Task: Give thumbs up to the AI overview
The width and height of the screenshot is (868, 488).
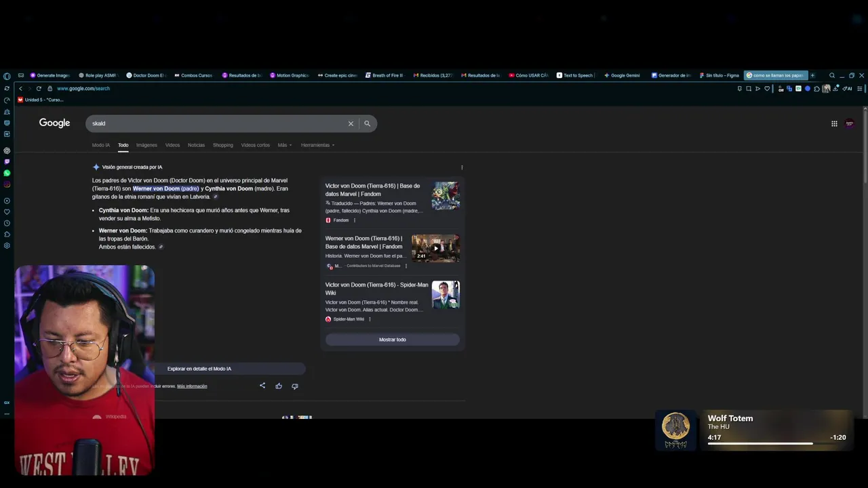Action: pos(279,386)
